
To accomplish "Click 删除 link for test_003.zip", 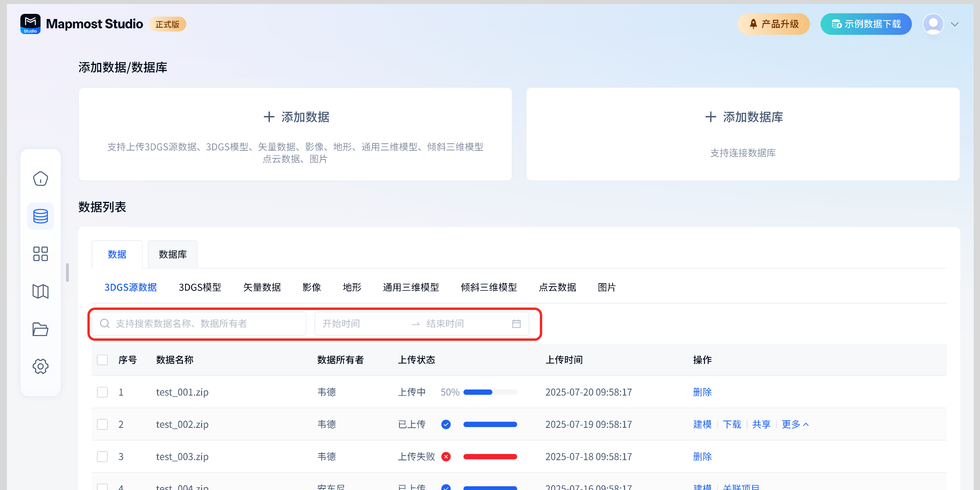I will click(702, 457).
